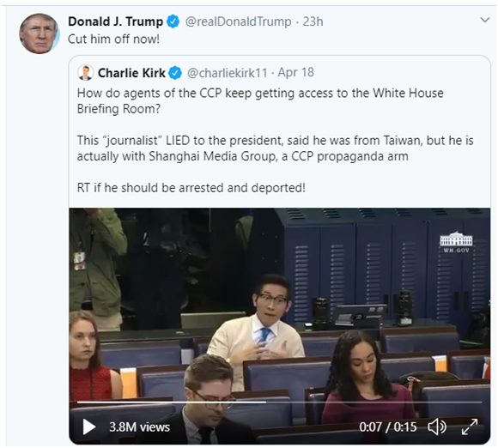This screenshot has width=498, height=448.
Task: Click the 3.8M views counter
Action: (139, 427)
